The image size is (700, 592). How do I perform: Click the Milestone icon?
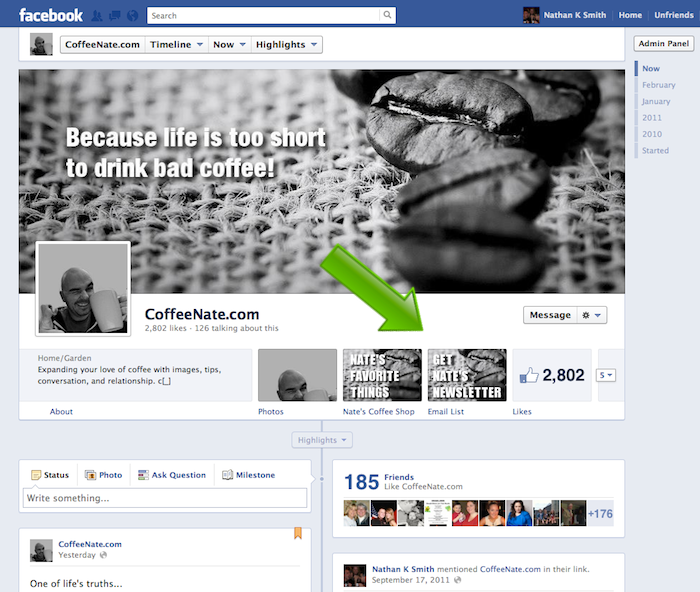[228, 475]
